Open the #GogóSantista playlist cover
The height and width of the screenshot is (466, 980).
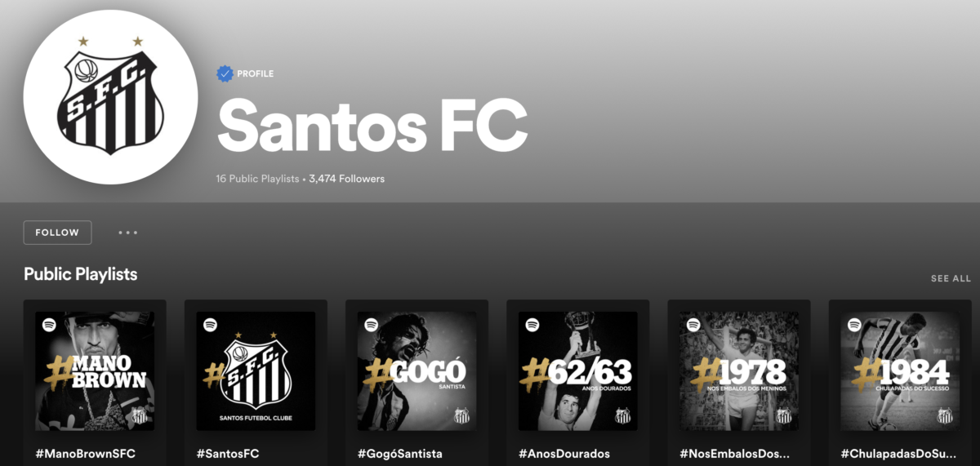click(x=416, y=371)
